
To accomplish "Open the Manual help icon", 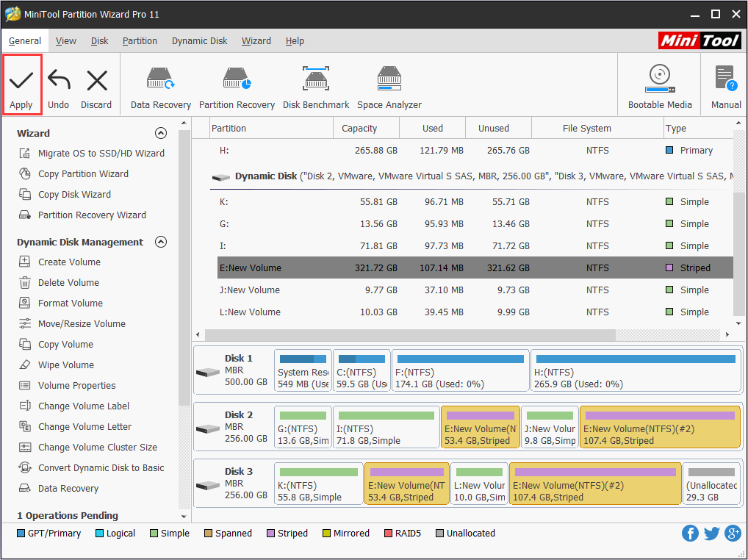I will pyautogui.click(x=726, y=87).
